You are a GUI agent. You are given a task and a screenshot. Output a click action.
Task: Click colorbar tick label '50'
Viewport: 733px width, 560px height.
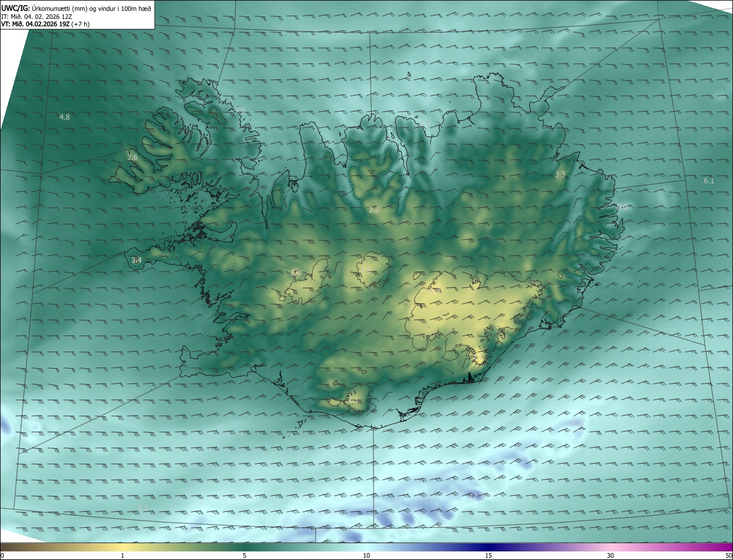728,555
